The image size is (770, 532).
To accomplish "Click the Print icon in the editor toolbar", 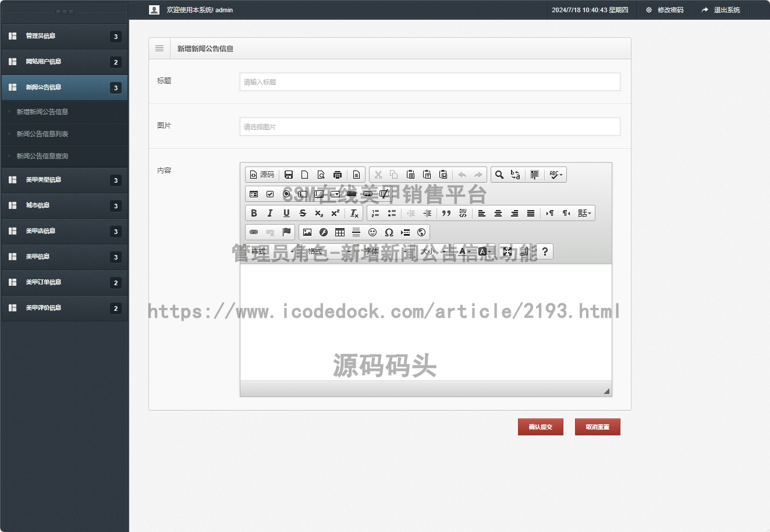I will (x=338, y=175).
